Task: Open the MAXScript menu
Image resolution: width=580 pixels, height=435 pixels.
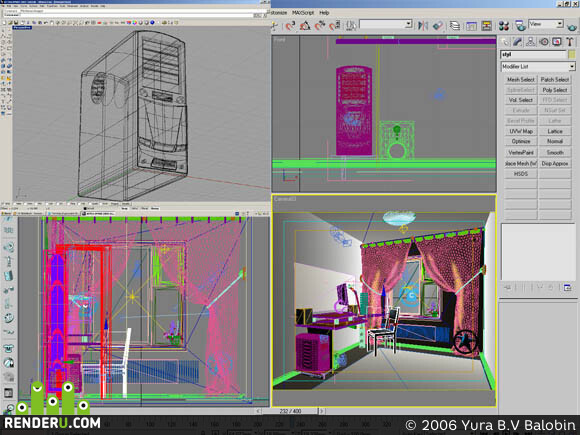Action: pos(303,13)
